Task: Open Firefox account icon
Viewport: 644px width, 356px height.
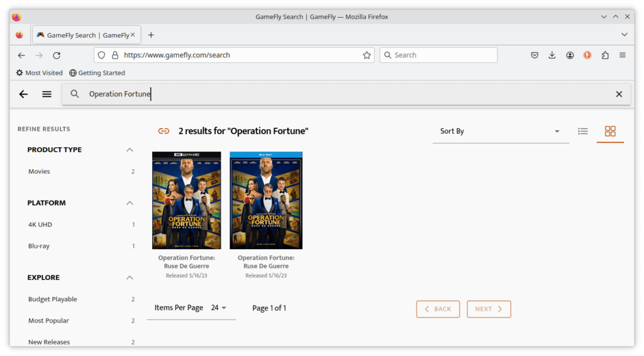Action: pos(570,55)
